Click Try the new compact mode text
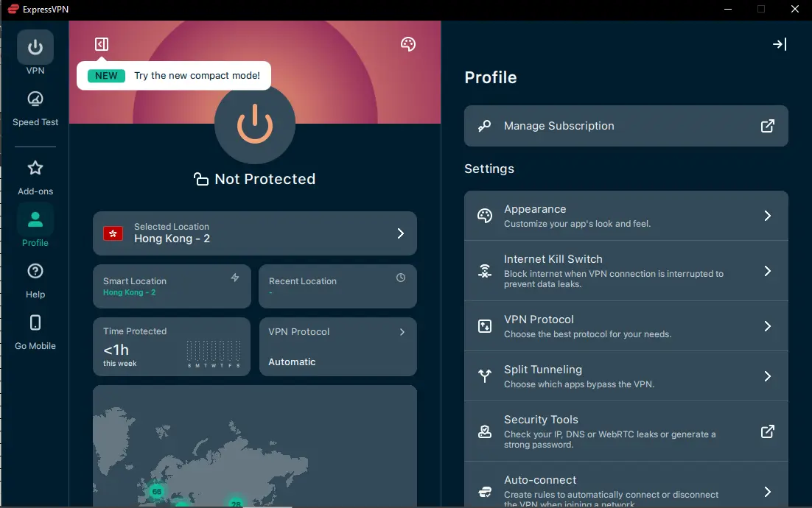Screen dimensions: 812x508 coord(197,76)
